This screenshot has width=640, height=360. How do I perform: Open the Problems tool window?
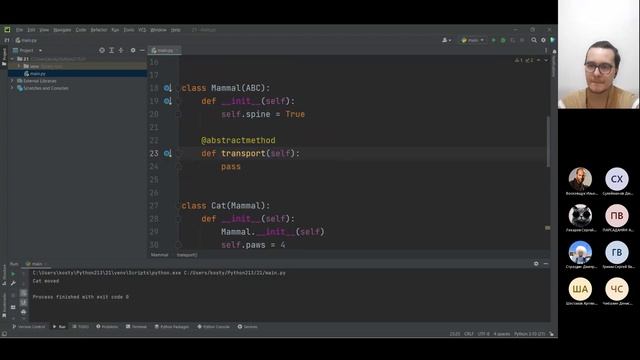(x=107, y=327)
